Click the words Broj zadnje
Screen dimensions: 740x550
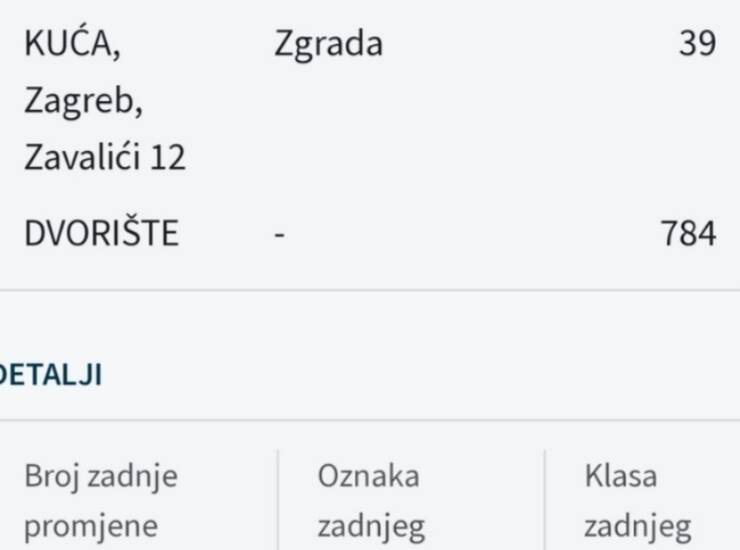pos(101,476)
